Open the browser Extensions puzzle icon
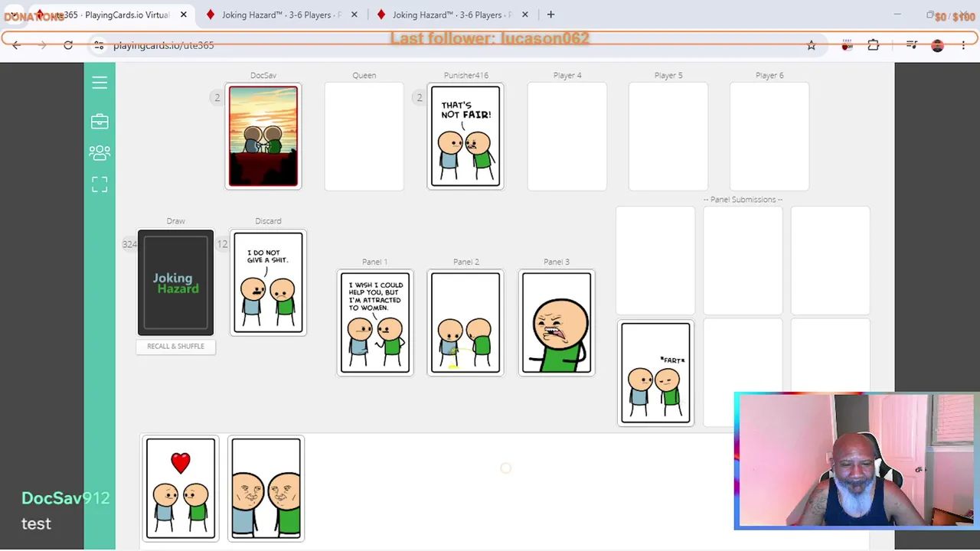Screen dimensions: 980x551 pos(874,45)
